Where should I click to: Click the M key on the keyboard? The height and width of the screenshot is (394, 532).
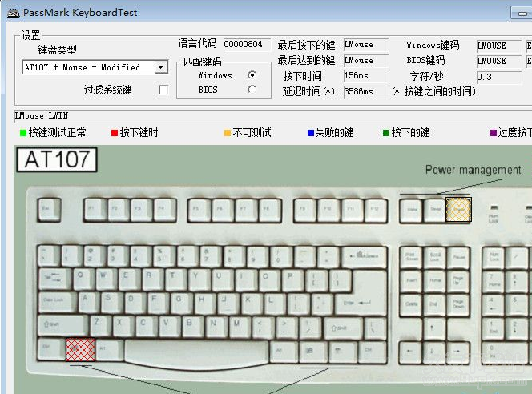click(240, 327)
